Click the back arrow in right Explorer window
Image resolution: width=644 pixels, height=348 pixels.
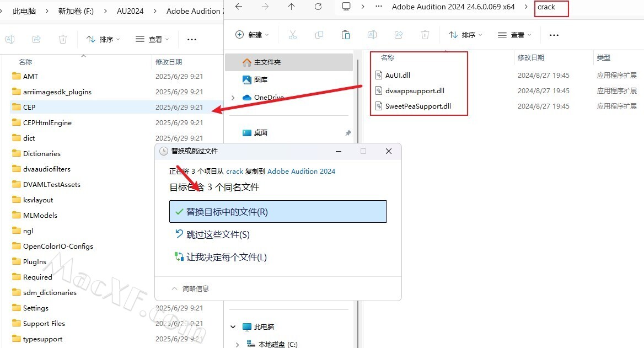coord(239,7)
